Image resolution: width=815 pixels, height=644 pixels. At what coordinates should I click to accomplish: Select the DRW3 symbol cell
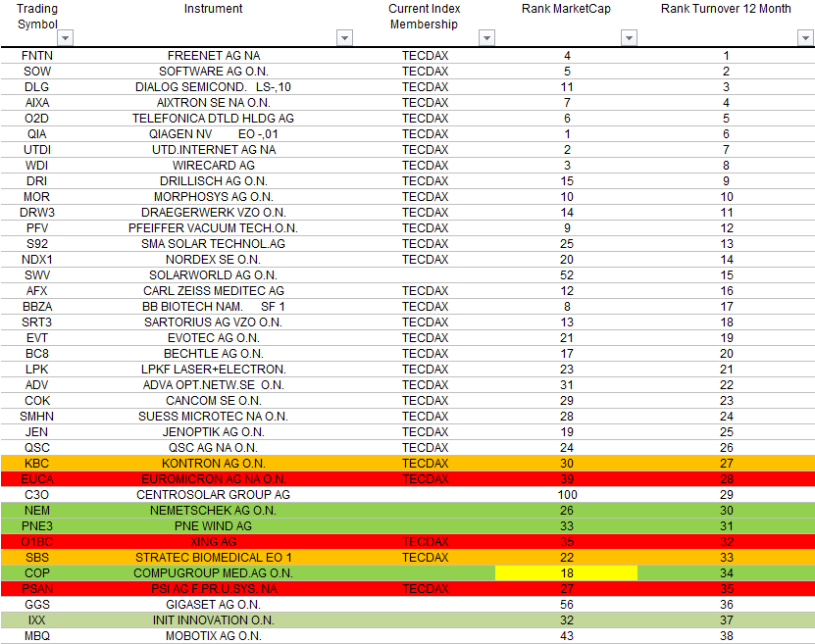click(x=37, y=213)
